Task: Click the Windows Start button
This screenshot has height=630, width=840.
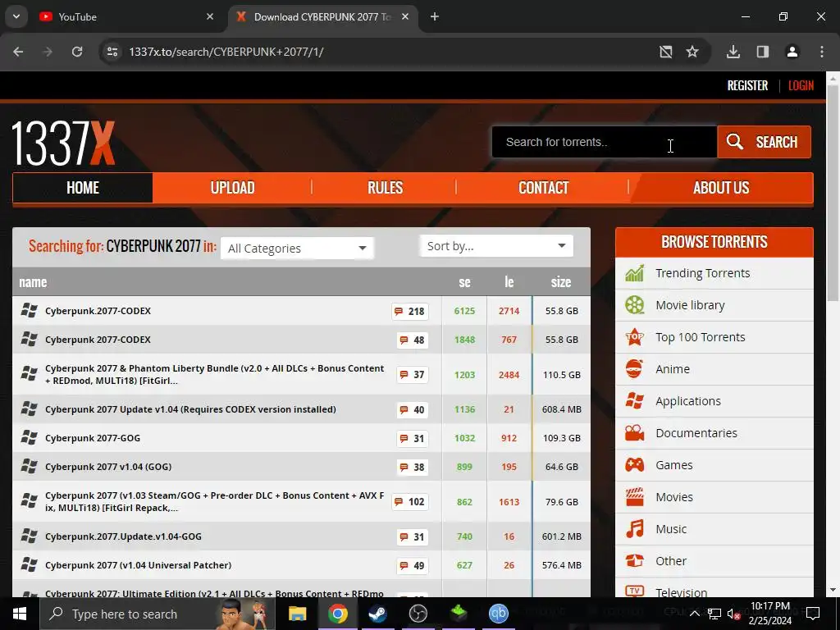Action: tap(20, 614)
